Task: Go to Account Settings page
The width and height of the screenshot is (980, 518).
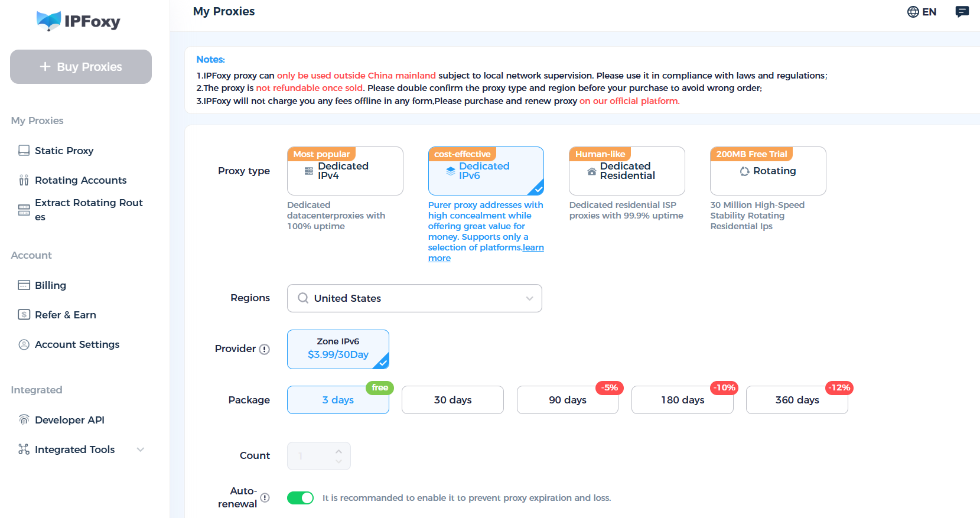Action: point(77,344)
